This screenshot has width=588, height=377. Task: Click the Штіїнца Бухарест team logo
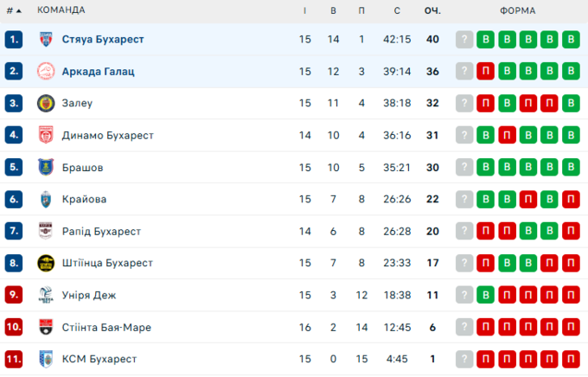[46, 263]
